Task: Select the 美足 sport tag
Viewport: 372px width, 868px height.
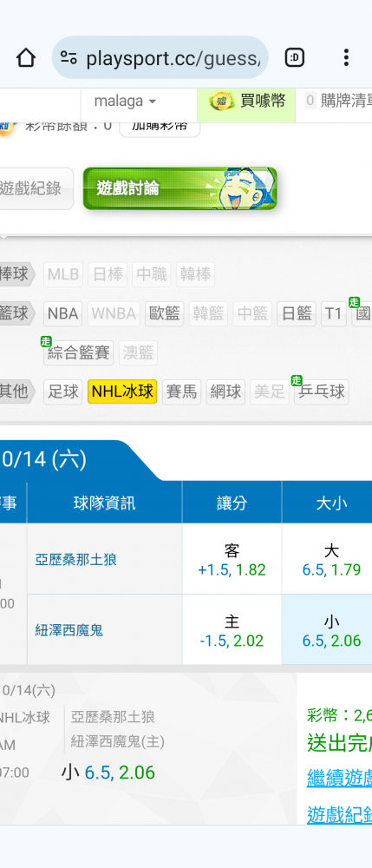Action: pos(270,392)
